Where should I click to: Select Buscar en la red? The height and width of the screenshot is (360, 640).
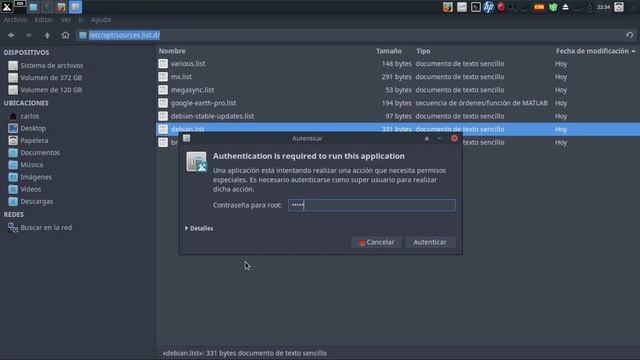coord(46,228)
